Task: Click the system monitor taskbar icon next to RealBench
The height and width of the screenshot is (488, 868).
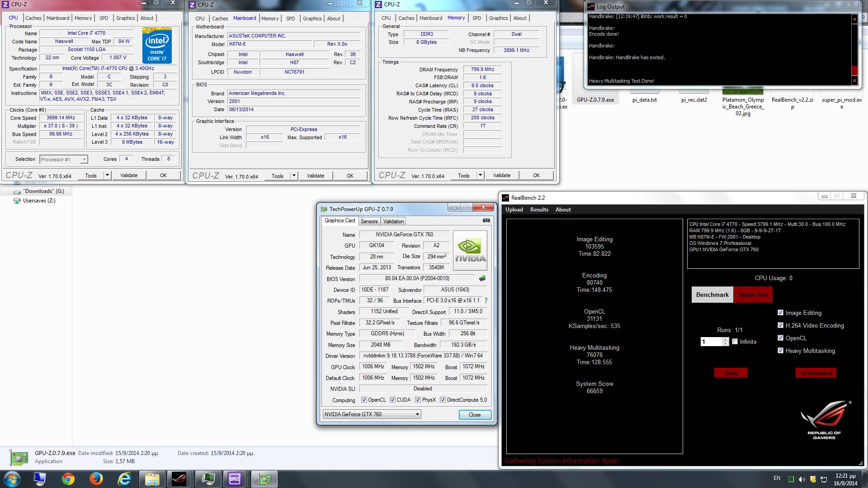Action: (208, 479)
